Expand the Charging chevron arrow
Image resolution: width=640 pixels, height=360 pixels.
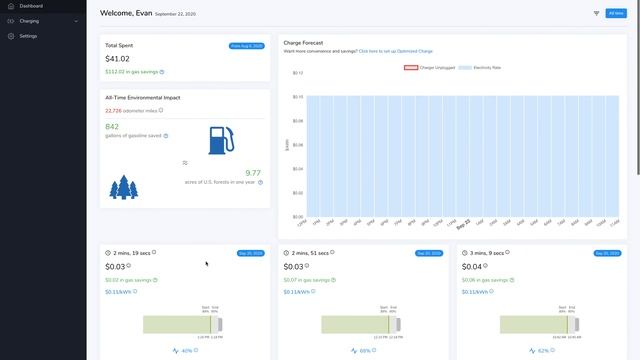[76, 21]
